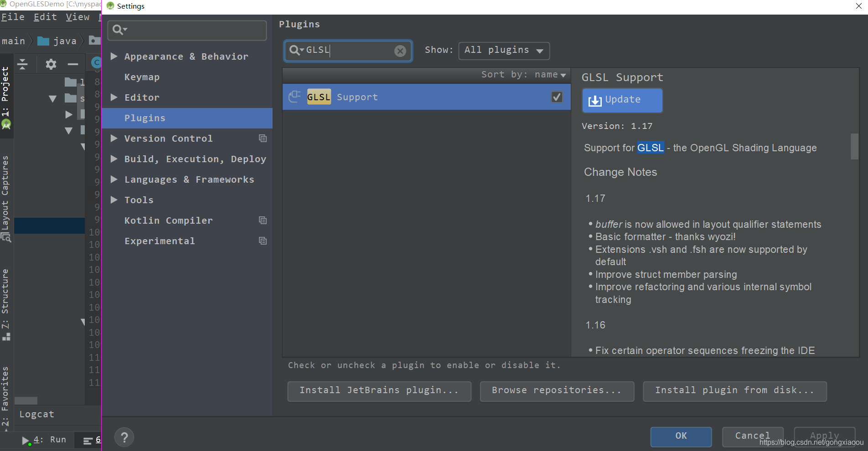Viewport: 868px width, 451px height.
Task: Click project-level icon beside Experimental
Action: (263, 241)
